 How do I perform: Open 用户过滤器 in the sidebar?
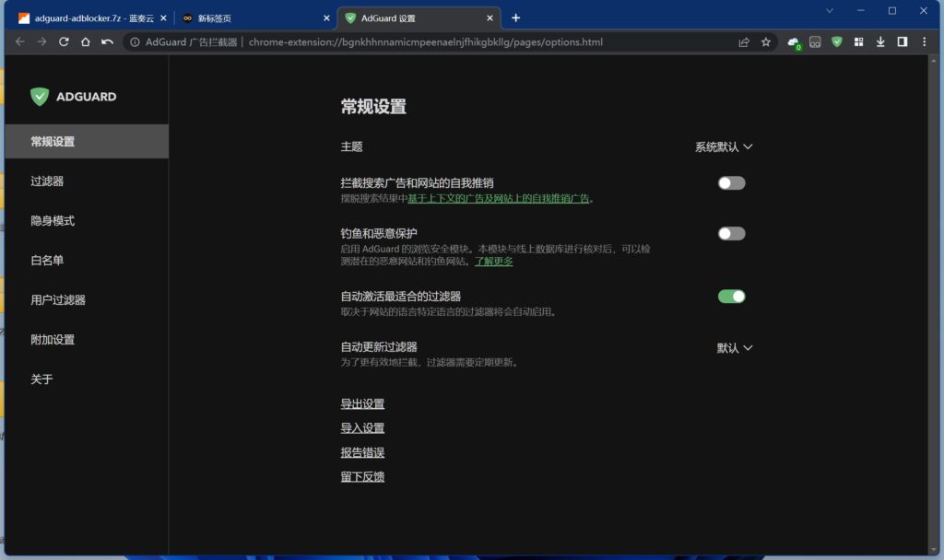87,299
